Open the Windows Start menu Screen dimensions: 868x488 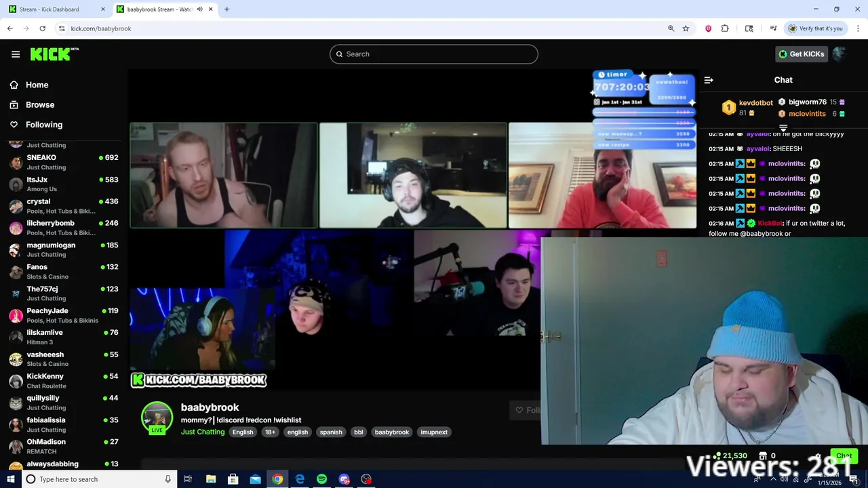tap(10, 479)
